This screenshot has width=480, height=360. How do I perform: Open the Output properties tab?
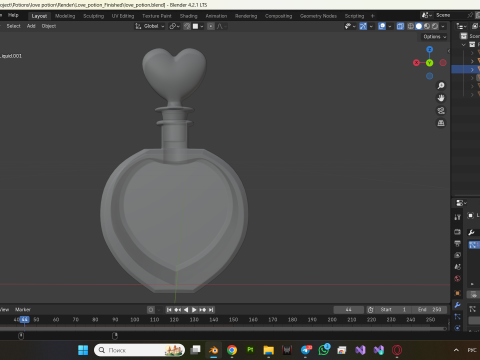(x=457, y=243)
